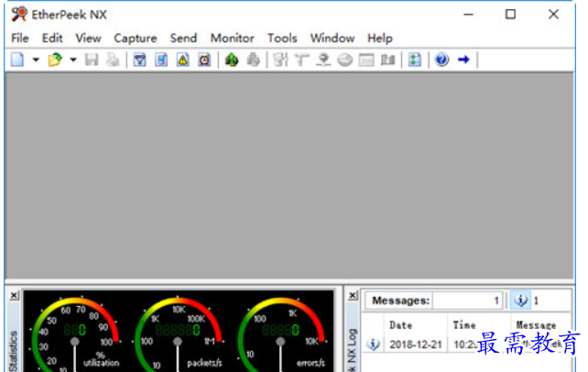Viewport: 588px width, 372px height.
Task: Click the grayed Size pie chart icon
Action: coord(345,60)
